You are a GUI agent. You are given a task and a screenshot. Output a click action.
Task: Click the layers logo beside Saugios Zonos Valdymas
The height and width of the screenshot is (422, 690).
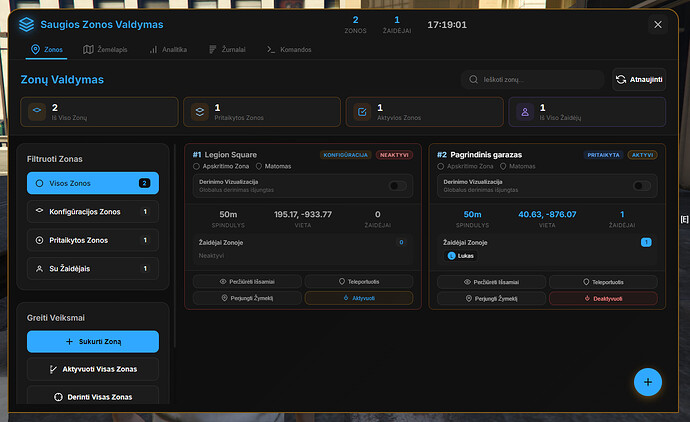point(26,24)
